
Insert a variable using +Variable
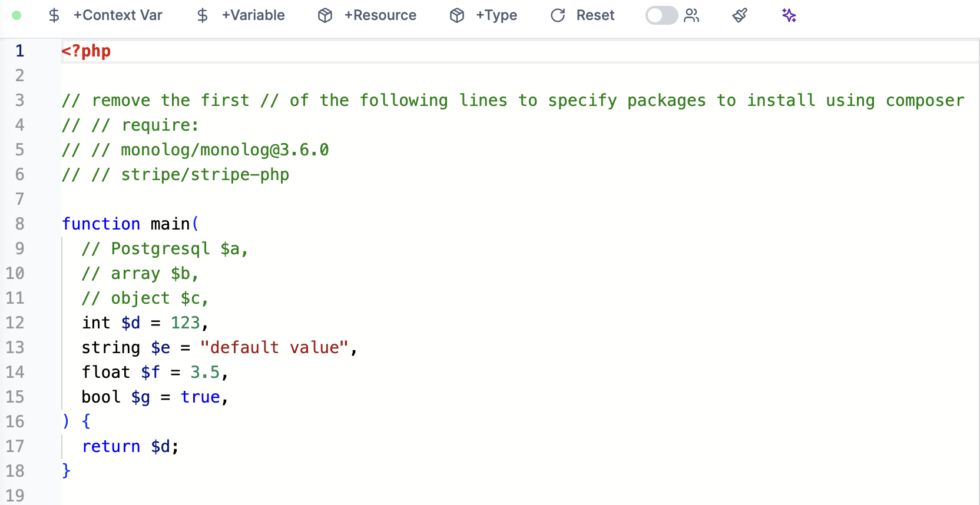(x=253, y=16)
